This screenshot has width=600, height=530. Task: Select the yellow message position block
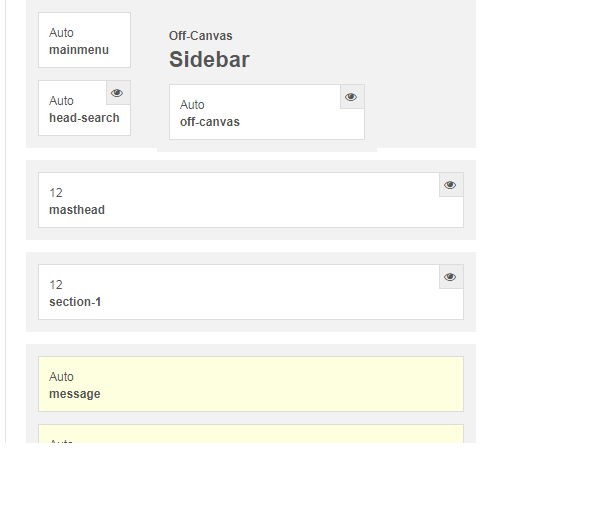(x=250, y=384)
